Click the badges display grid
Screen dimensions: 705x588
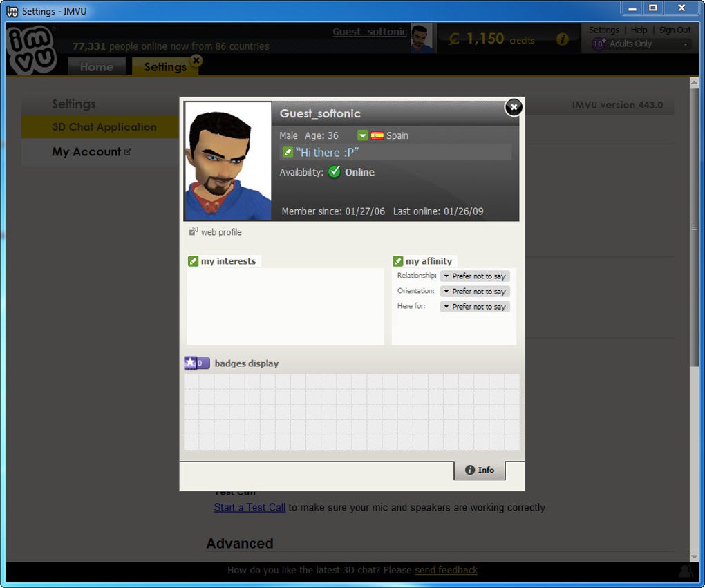coord(352,412)
